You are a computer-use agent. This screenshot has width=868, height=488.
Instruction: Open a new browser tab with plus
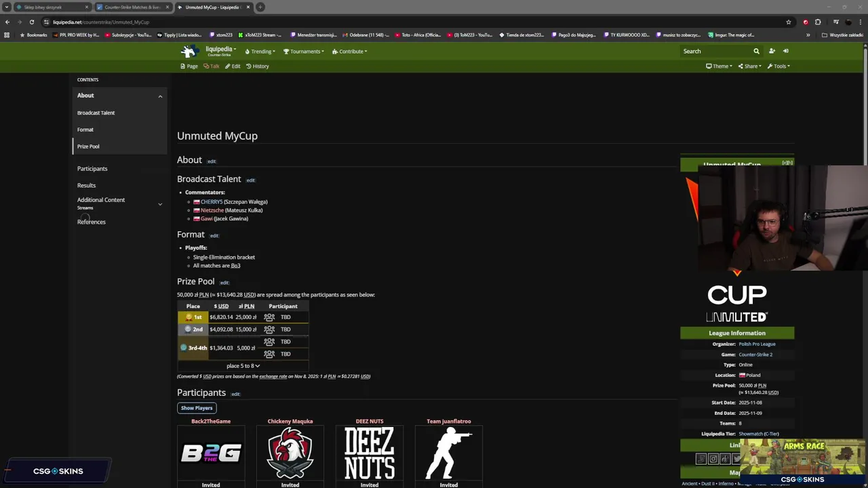click(x=260, y=7)
